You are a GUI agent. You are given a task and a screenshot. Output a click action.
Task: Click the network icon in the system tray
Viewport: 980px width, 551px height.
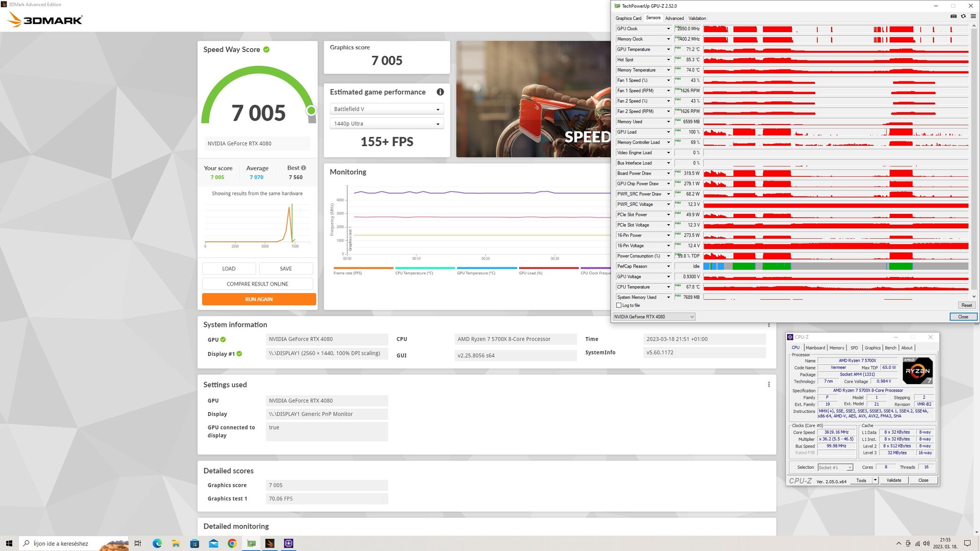918,543
